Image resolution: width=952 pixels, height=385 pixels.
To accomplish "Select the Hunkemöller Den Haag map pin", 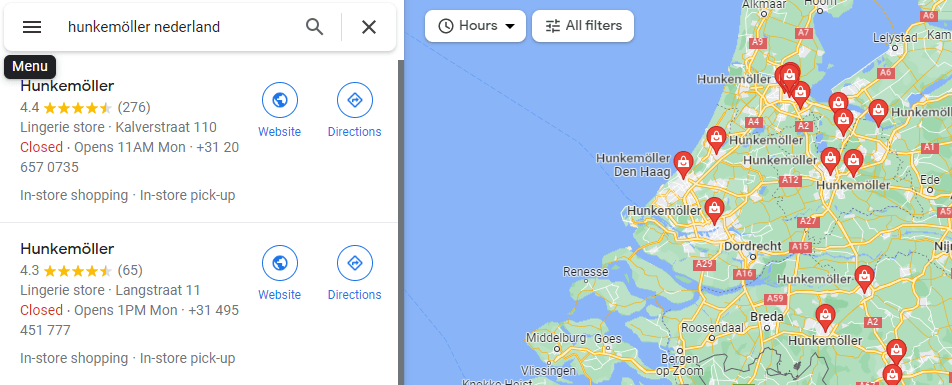I will (684, 165).
